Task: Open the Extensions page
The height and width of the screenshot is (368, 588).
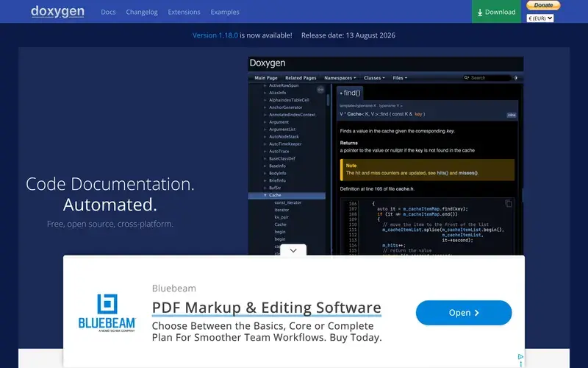Action: coord(184,12)
